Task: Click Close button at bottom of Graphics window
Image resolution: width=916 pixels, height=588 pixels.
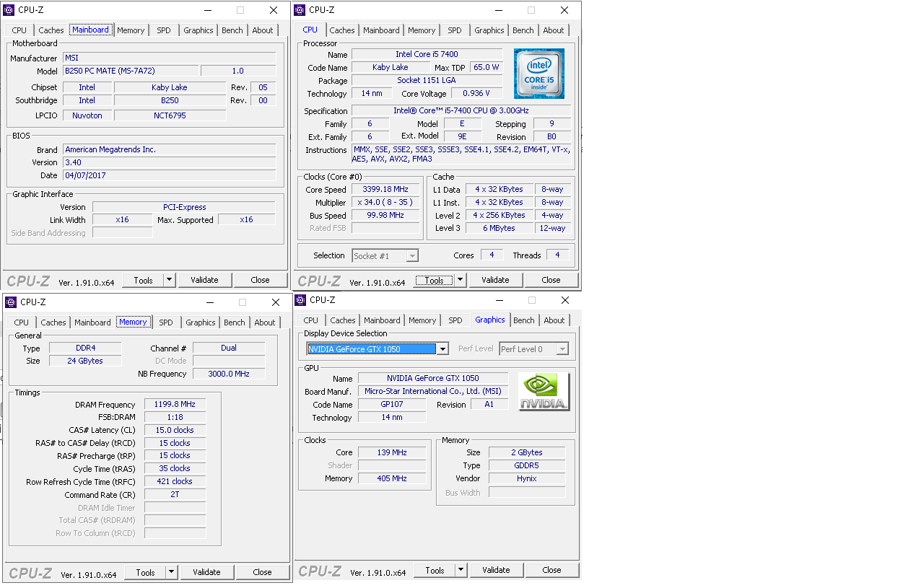Action: pos(552,570)
